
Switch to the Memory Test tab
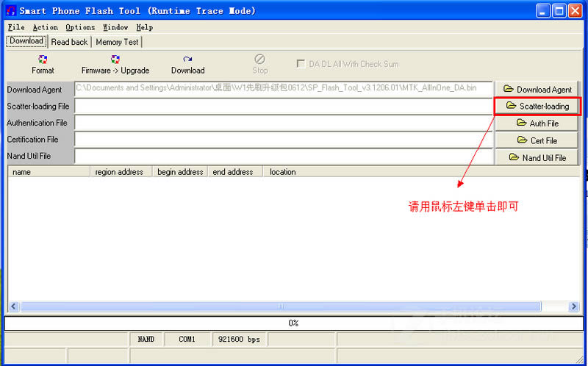click(x=117, y=42)
